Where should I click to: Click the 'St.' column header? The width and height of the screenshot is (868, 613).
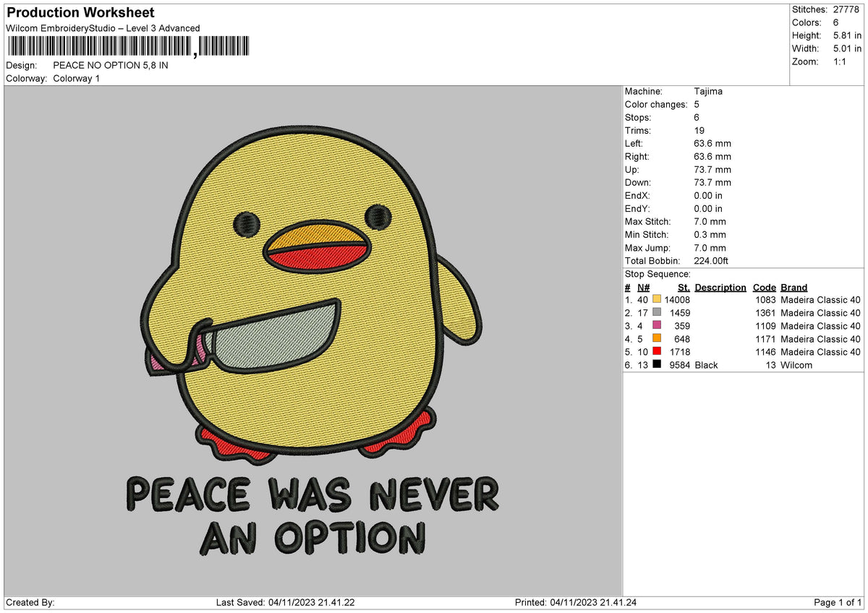click(684, 288)
